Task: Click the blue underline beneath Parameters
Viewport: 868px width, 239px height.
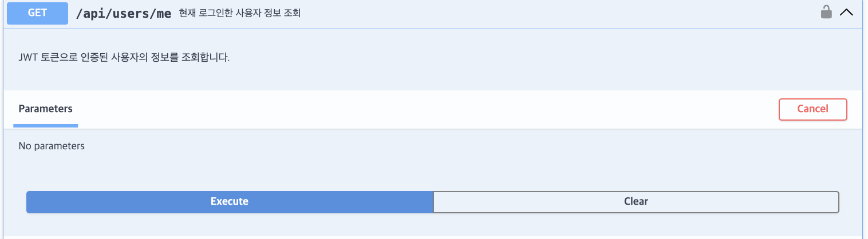Action: pos(46,125)
